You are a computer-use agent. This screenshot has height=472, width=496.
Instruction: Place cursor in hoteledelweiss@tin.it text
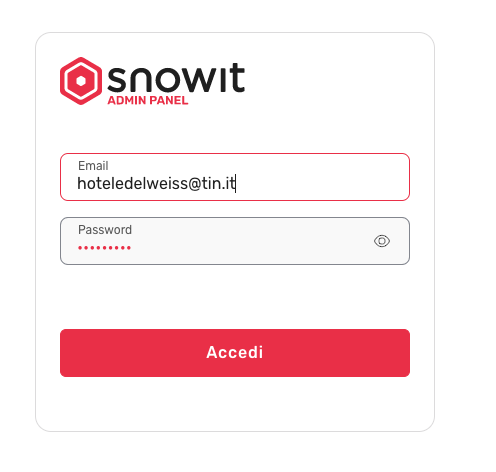tap(156, 183)
